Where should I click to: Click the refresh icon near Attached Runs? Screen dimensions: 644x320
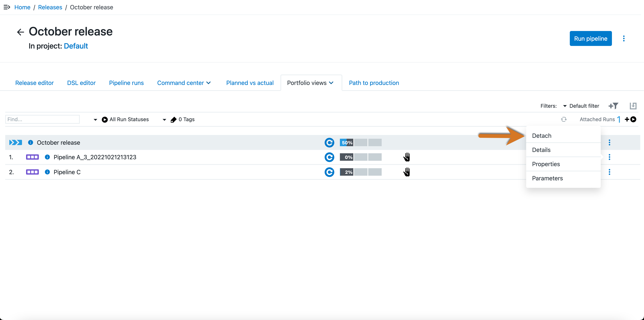pyautogui.click(x=563, y=119)
